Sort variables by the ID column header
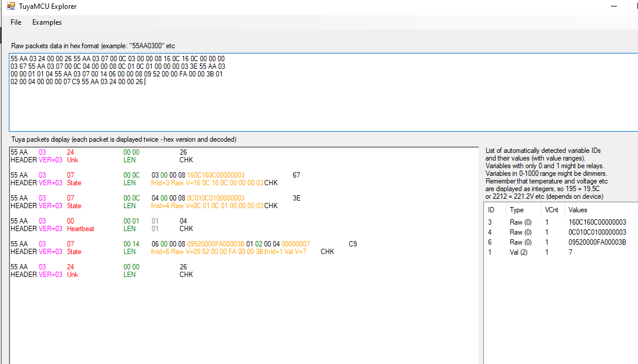 (491, 210)
